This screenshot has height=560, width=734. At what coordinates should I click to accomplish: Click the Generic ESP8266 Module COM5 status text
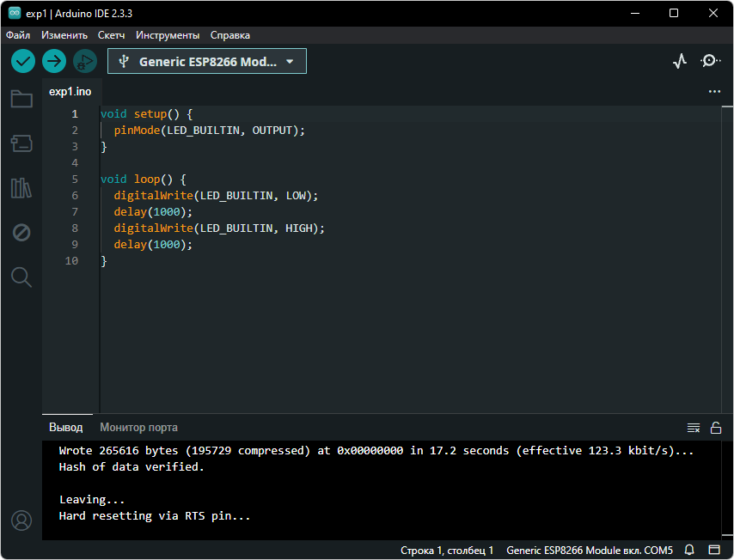590,550
